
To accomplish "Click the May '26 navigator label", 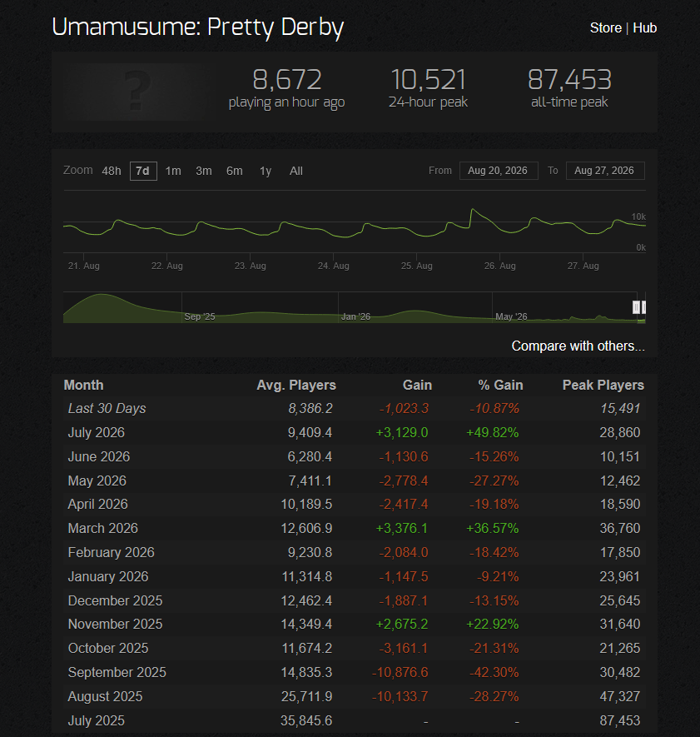I will [x=511, y=316].
